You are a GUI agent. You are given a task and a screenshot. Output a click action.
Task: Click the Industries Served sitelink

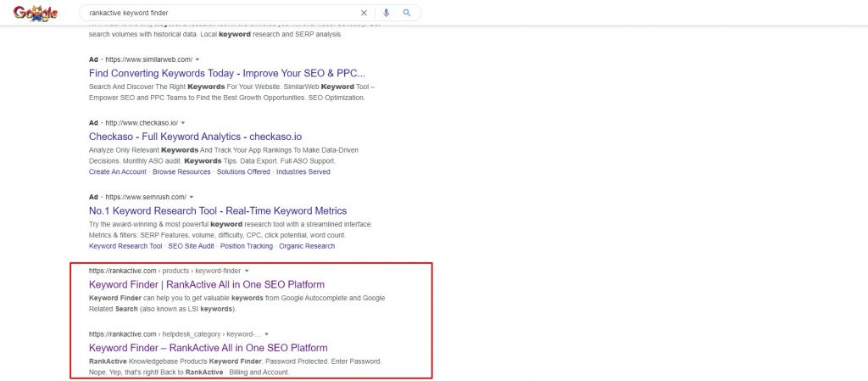[x=303, y=171]
